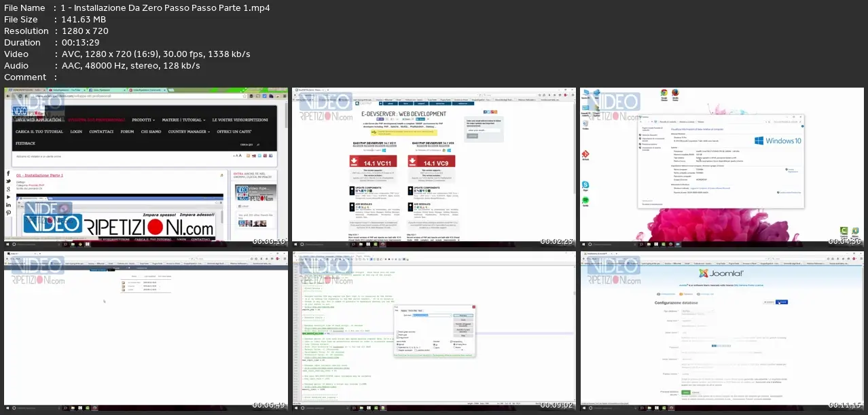Select green Backup toggle in Joomla
This screenshot has width=868, height=415.
tap(686, 393)
